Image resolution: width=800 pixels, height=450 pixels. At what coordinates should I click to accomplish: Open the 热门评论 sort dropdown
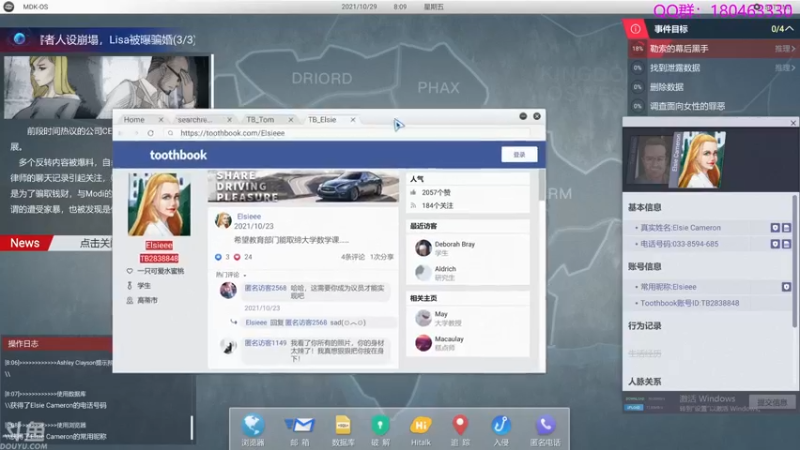pyautogui.click(x=231, y=275)
